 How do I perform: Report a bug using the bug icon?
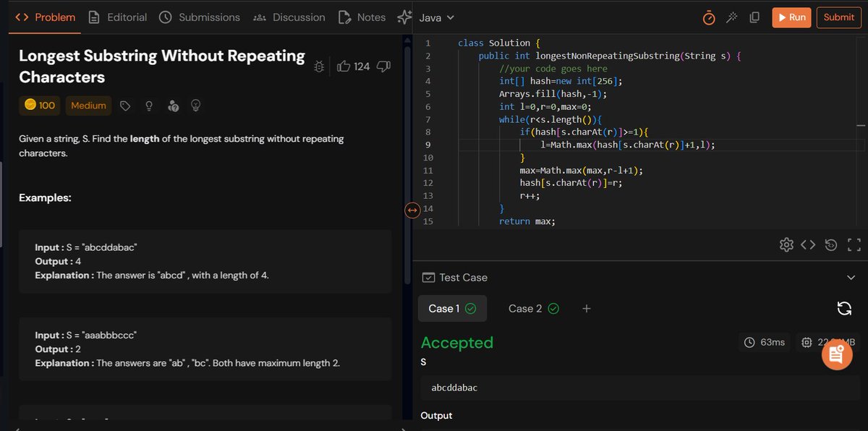click(319, 66)
